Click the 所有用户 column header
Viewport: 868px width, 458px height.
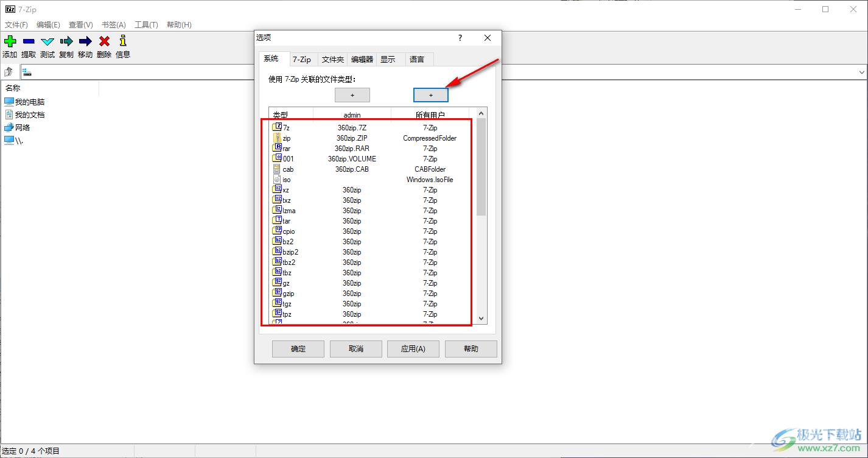click(x=430, y=114)
